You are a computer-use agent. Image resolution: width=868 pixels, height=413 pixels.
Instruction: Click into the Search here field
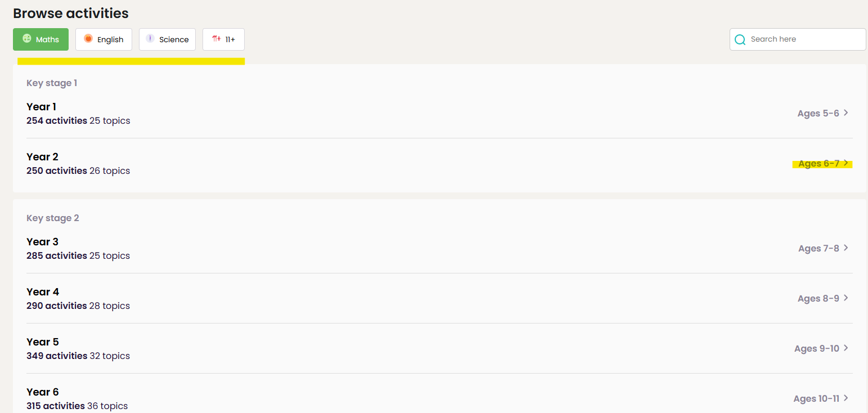[798, 39]
